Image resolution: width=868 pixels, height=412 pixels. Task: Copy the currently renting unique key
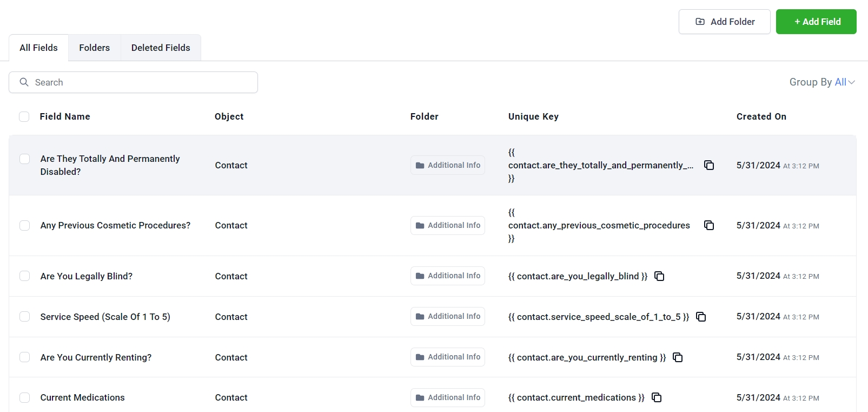pos(678,357)
